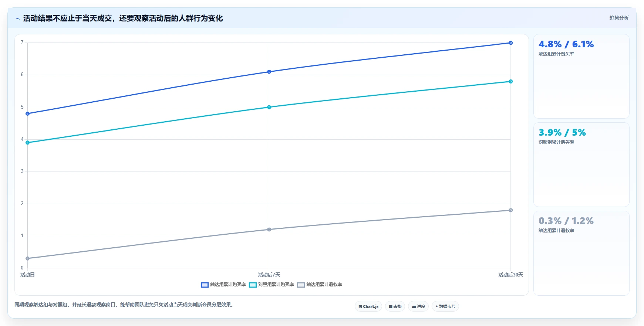Click the 4.8% / 6.1% stat card value
The height and width of the screenshot is (326, 644).
(566, 44)
